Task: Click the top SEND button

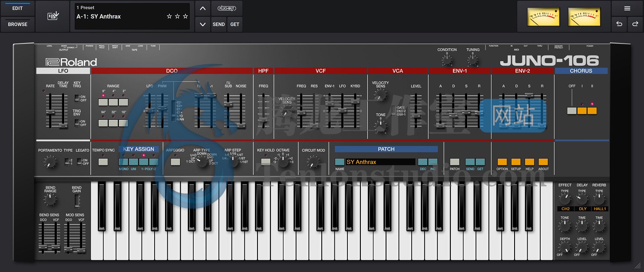Action: [x=218, y=24]
